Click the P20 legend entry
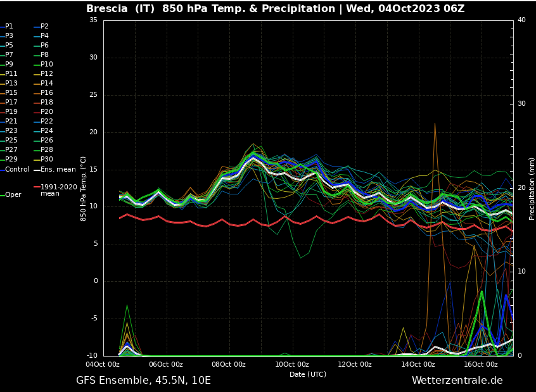This screenshot has width=536, height=392. click(44, 111)
